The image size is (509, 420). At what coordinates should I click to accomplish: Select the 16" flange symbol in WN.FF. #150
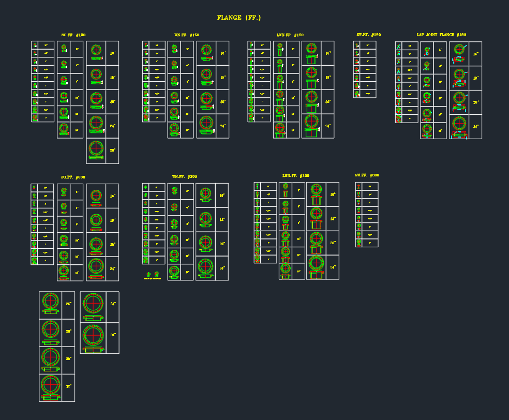click(206, 53)
